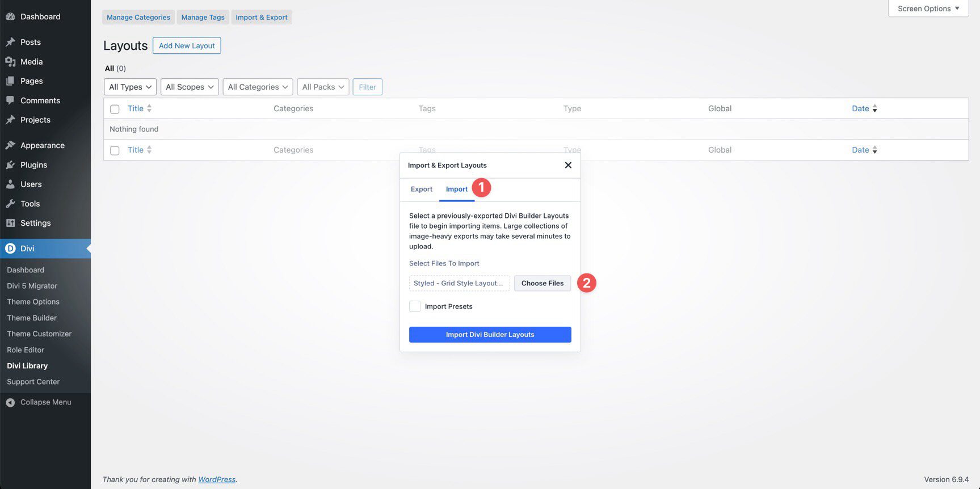Sort by Title using header sort arrows
980x489 pixels.
click(x=149, y=108)
